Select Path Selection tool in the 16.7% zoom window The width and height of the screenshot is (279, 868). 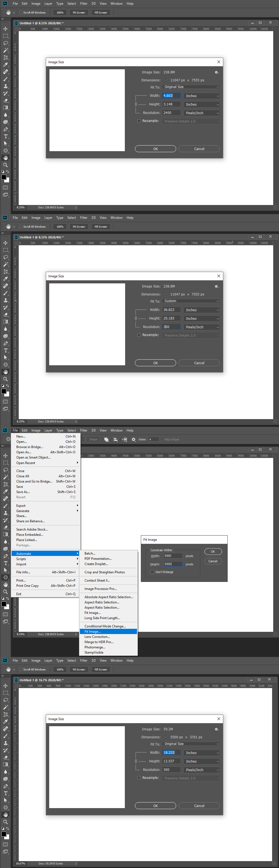[x=6, y=800]
